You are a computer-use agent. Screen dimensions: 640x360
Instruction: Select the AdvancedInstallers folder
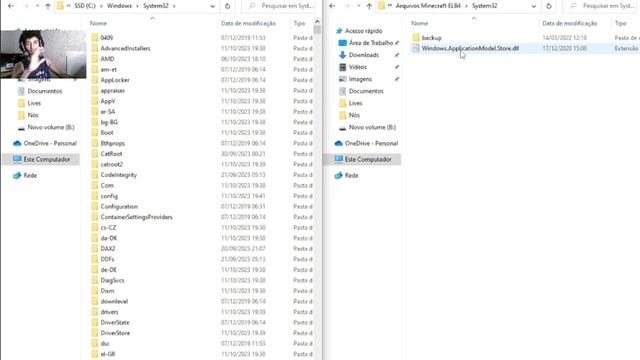[125, 48]
